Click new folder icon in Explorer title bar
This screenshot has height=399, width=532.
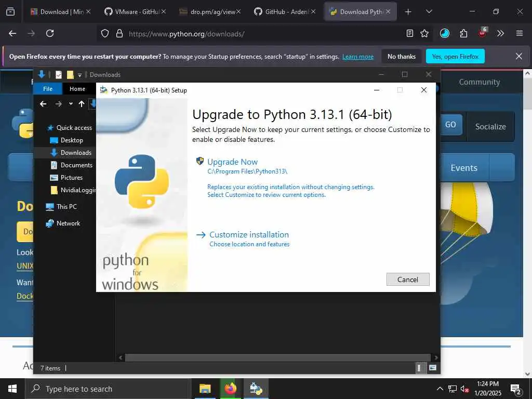click(70, 75)
